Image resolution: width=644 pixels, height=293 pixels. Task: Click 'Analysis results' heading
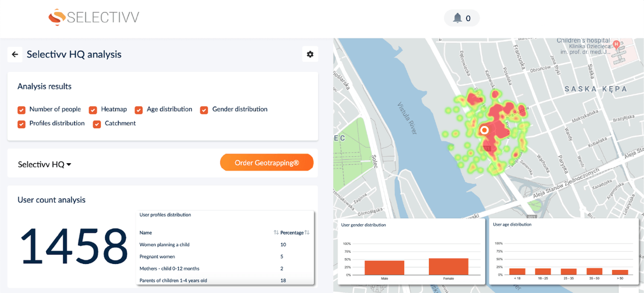click(x=45, y=86)
